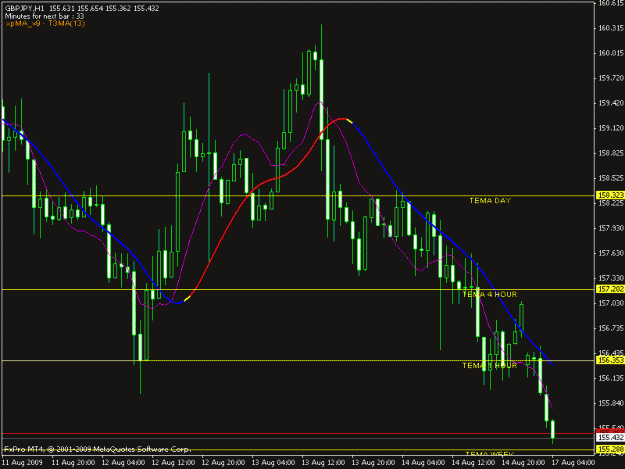Click the 156.135 price scale value
The image size is (625, 469).
point(610,378)
